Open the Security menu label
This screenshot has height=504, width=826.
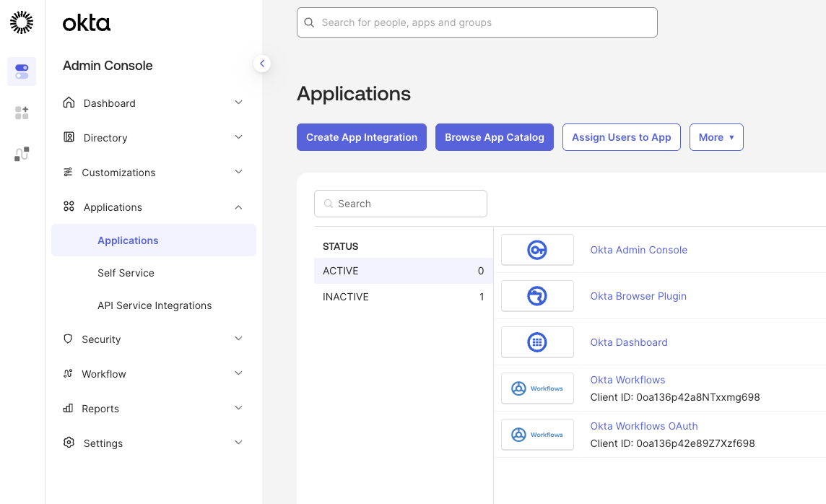(101, 339)
